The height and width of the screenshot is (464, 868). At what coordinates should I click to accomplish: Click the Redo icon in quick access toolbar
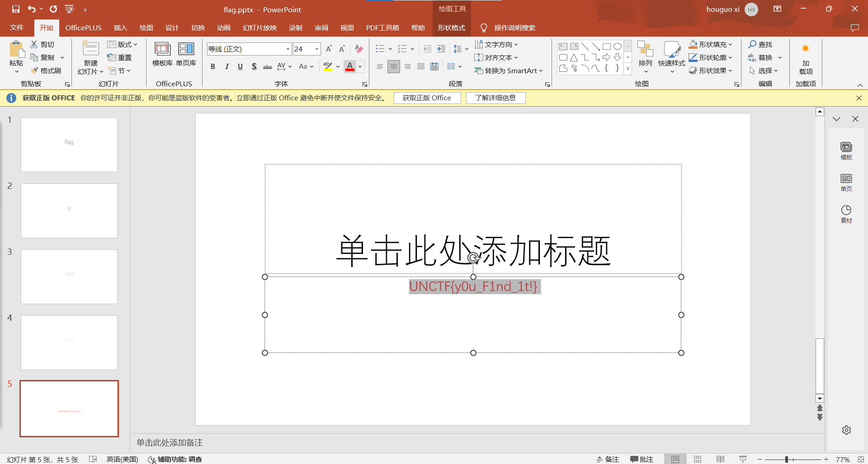(53, 9)
